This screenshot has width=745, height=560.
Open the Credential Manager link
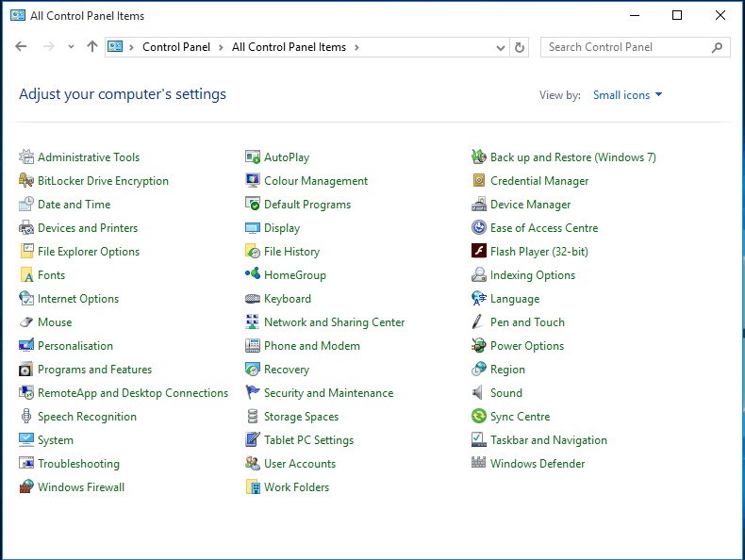tap(539, 181)
